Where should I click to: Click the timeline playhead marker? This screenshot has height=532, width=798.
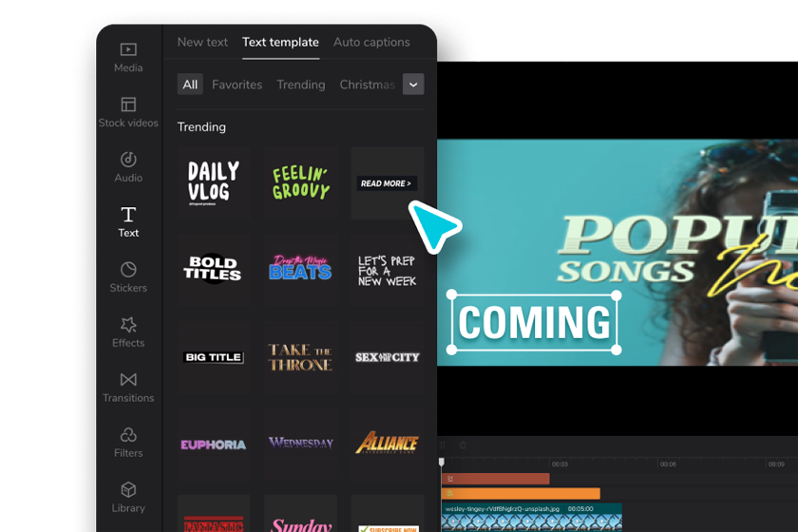click(441, 462)
